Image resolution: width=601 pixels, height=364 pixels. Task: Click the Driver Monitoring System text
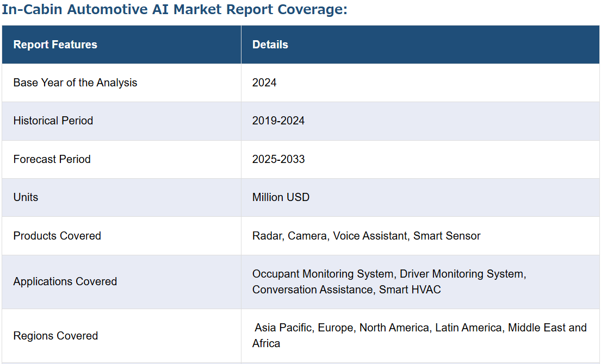462,274
